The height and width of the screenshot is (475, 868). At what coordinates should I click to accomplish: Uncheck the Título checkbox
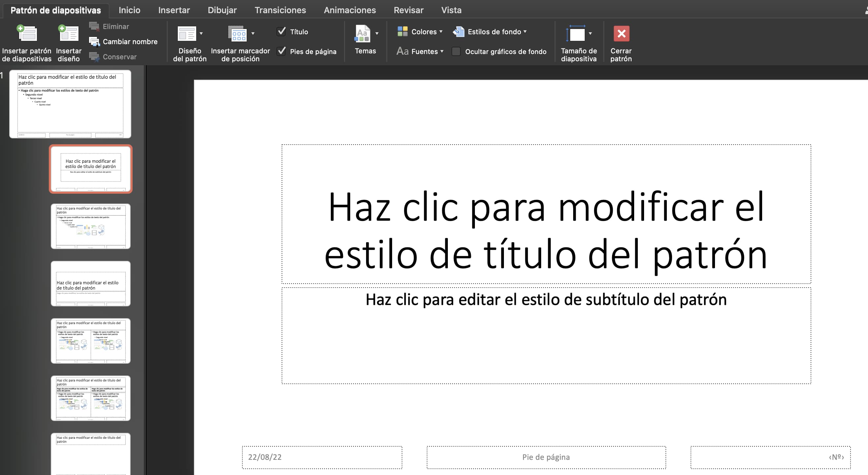tap(282, 31)
